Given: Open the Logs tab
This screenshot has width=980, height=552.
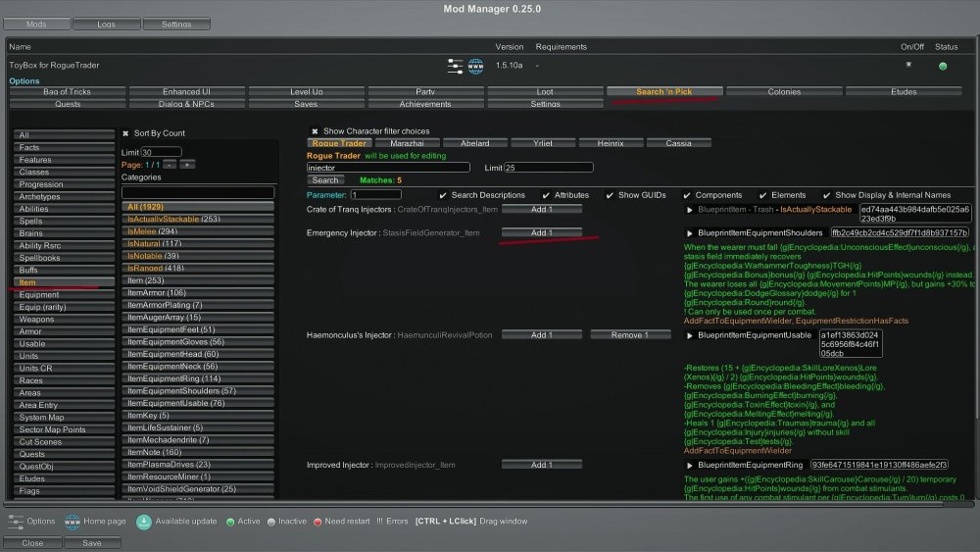Looking at the screenshot, I should point(106,24).
